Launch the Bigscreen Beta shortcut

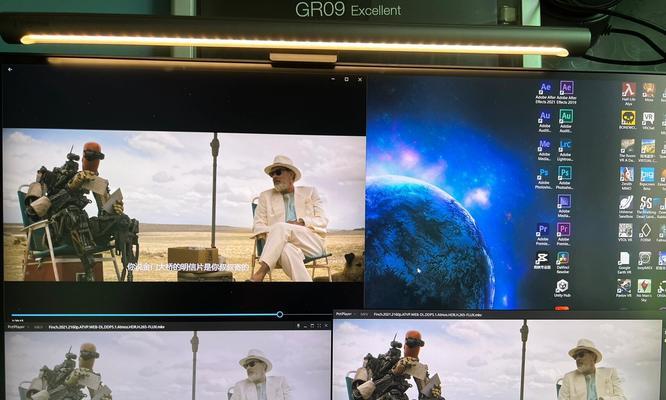647,178
